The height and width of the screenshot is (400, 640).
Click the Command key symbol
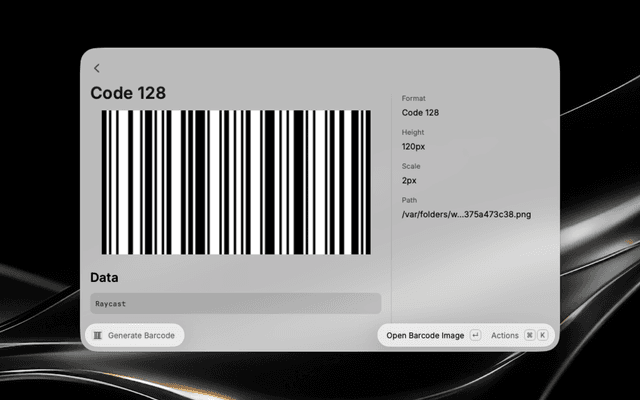click(x=529, y=336)
